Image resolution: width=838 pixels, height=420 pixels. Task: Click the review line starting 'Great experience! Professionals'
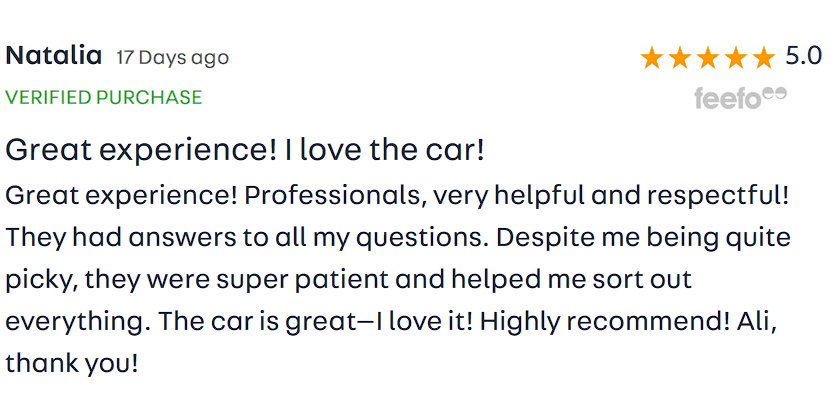pos(398,195)
